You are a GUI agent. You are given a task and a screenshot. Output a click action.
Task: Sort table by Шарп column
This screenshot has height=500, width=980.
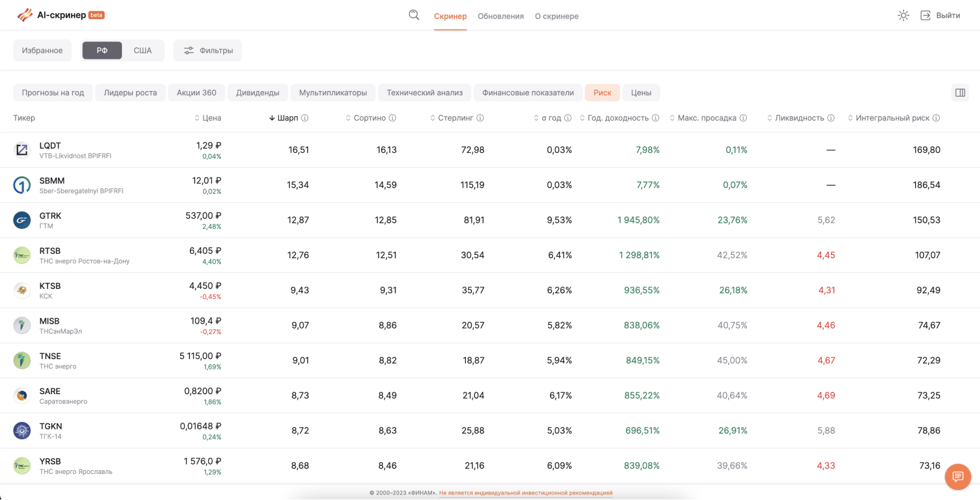(x=283, y=118)
